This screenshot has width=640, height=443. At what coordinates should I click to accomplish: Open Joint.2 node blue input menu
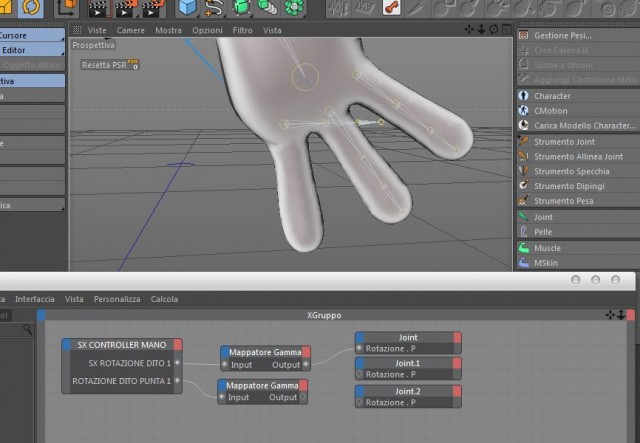point(360,391)
